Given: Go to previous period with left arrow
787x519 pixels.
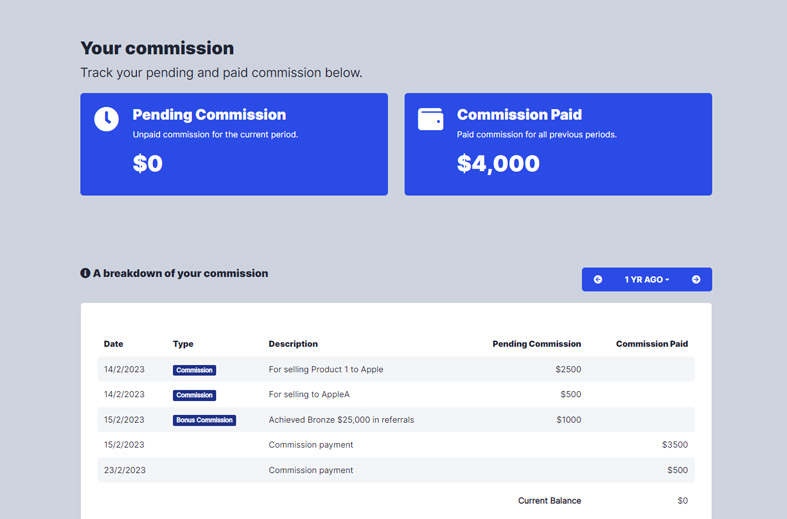Looking at the screenshot, I should pos(598,280).
